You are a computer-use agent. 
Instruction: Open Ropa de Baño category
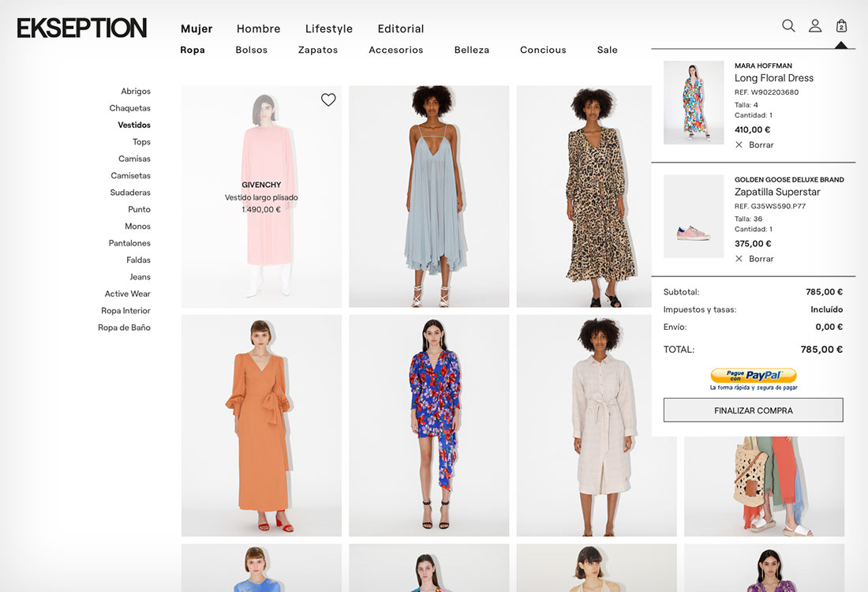click(124, 328)
